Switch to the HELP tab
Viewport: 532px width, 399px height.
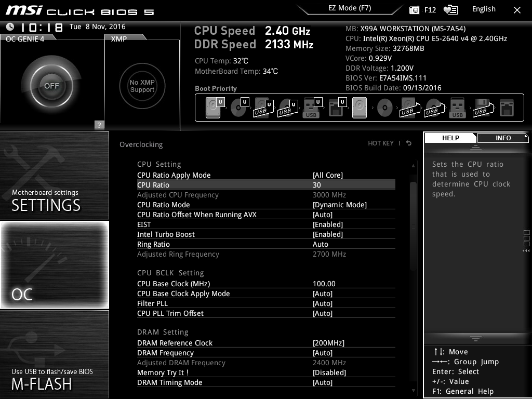tap(450, 138)
